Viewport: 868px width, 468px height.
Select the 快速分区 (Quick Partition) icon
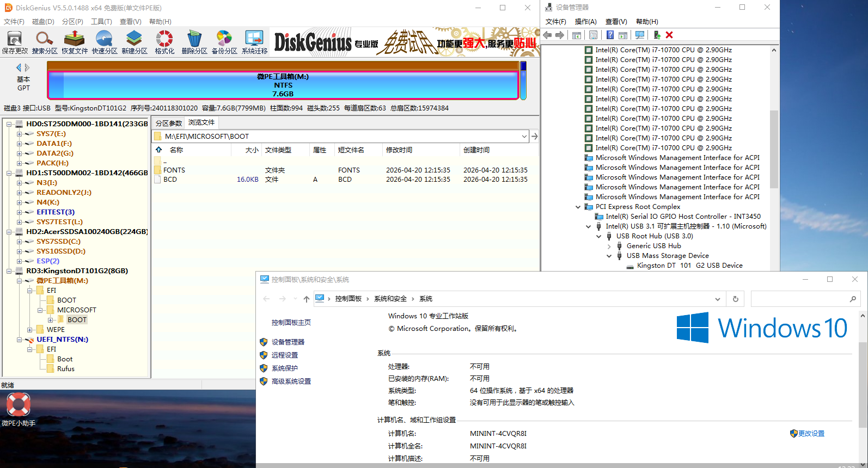click(x=104, y=42)
